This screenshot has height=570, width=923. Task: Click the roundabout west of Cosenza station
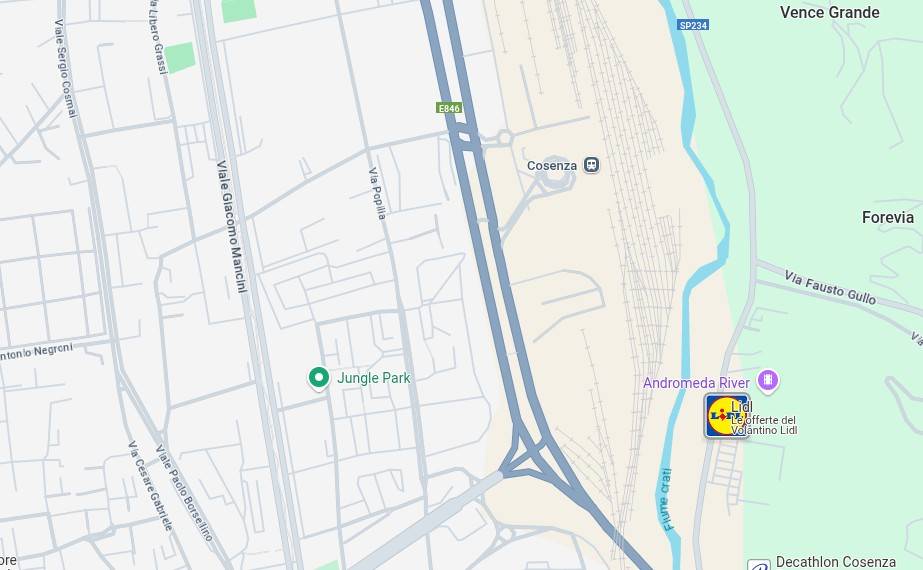pos(504,138)
